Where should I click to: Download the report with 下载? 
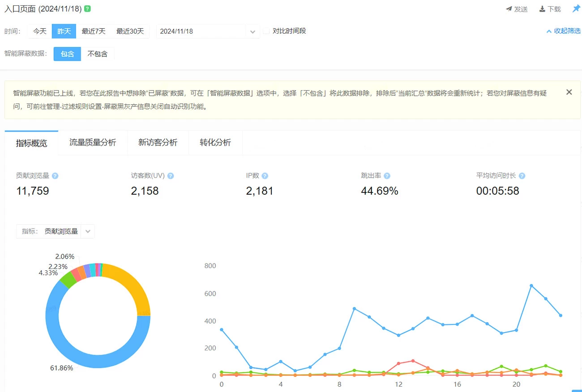(x=550, y=9)
